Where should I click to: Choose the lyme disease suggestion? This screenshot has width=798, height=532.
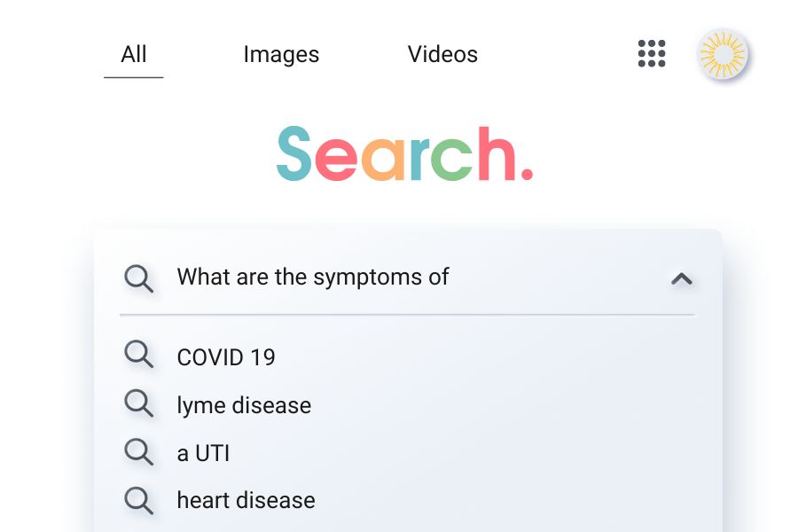point(244,405)
